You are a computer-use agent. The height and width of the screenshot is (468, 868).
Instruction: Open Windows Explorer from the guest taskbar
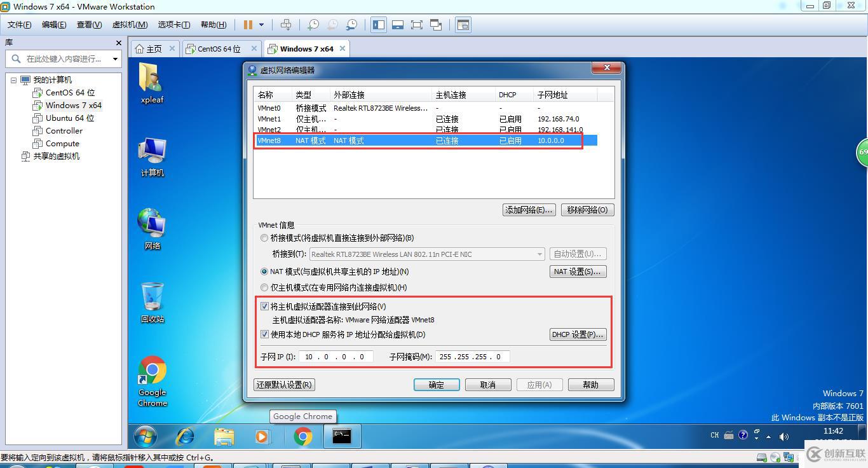pos(224,437)
